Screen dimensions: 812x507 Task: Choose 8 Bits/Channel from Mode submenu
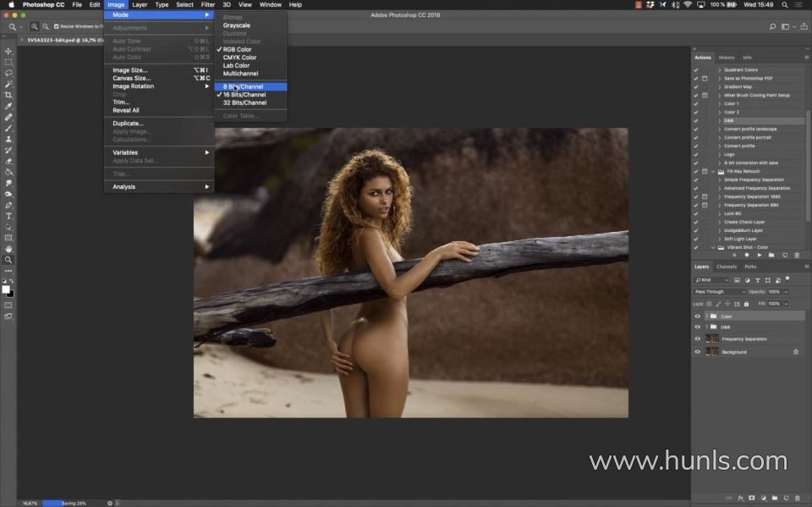click(x=244, y=86)
